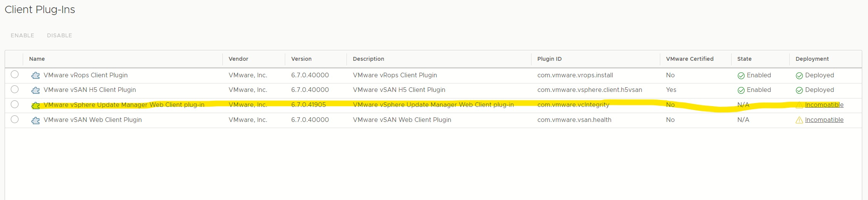Open the Incompatible link for vSAN Web Client Plugin
Image resolution: width=868 pixels, height=200 pixels.
tap(824, 120)
